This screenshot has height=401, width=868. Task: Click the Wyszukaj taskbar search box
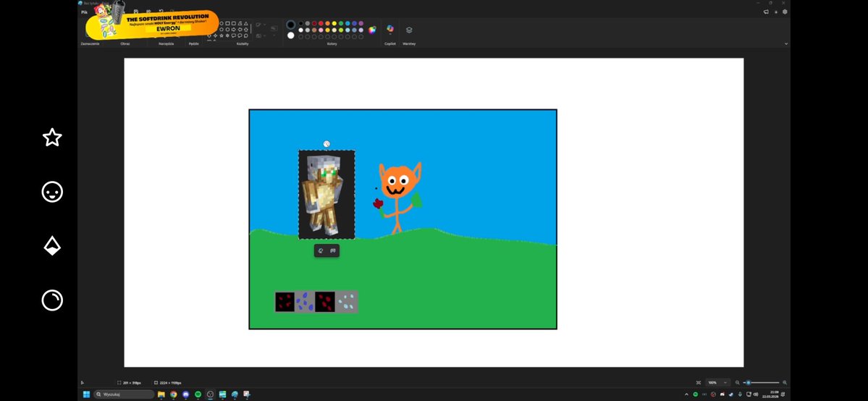click(x=124, y=394)
